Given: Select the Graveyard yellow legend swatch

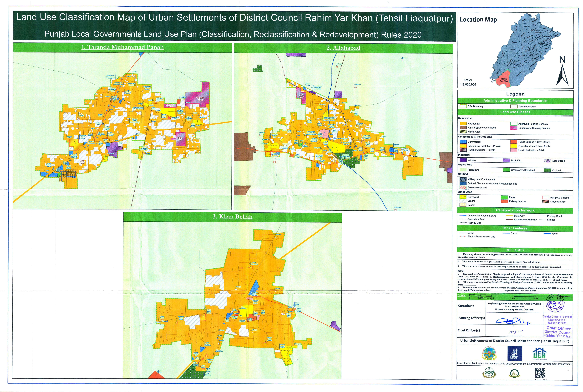Looking at the screenshot, I should click(x=463, y=197).
